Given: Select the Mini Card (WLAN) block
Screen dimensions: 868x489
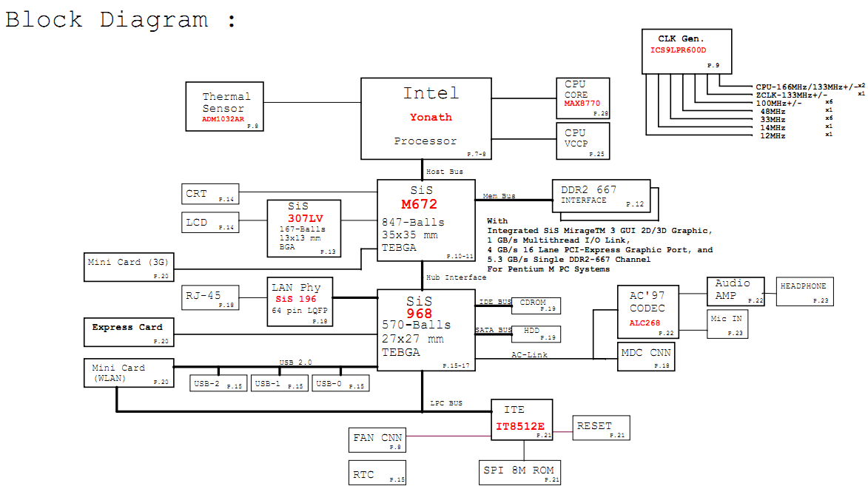Looking at the screenshot, I should (x=129, y=373).
